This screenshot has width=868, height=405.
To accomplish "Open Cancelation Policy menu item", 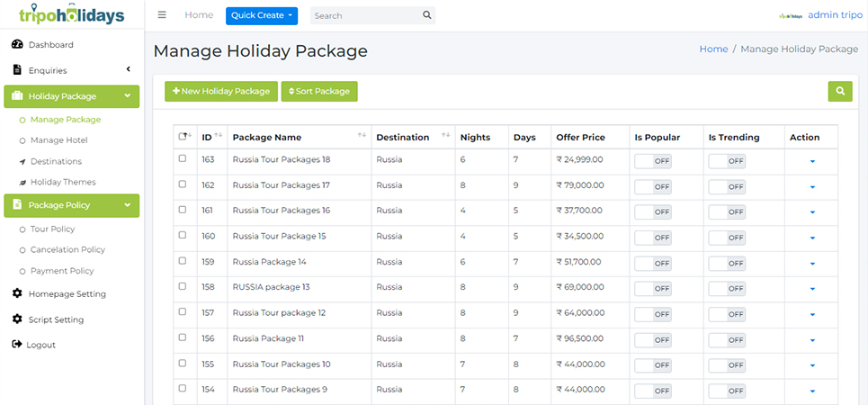I will (67, 250).
